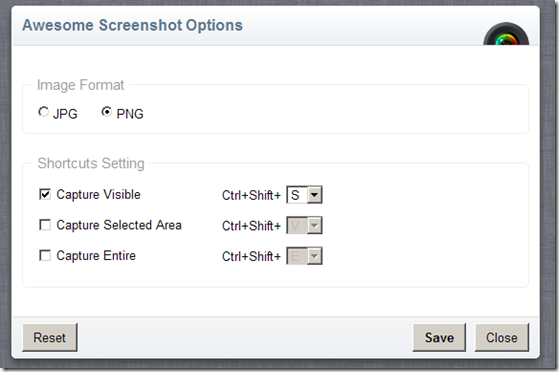Click the Awesome Screenshot Options title
Viewport: 559px width, 372px height.
point(133,25)
